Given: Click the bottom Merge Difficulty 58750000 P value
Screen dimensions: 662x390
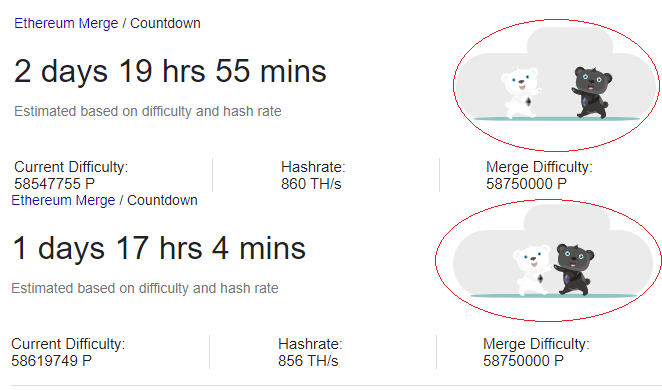Looking at the screenshot, I should (524, 361).
